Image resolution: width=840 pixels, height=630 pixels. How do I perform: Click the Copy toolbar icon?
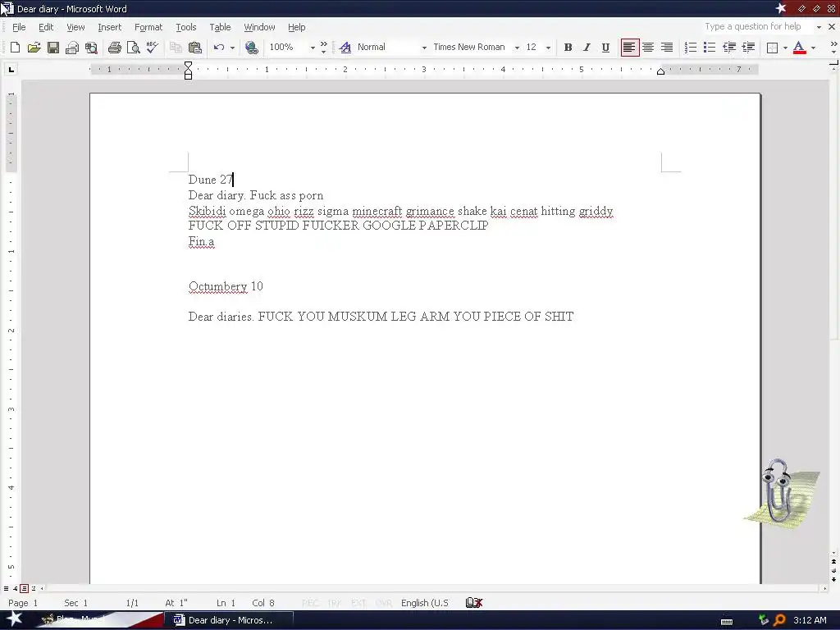[176, 48]
